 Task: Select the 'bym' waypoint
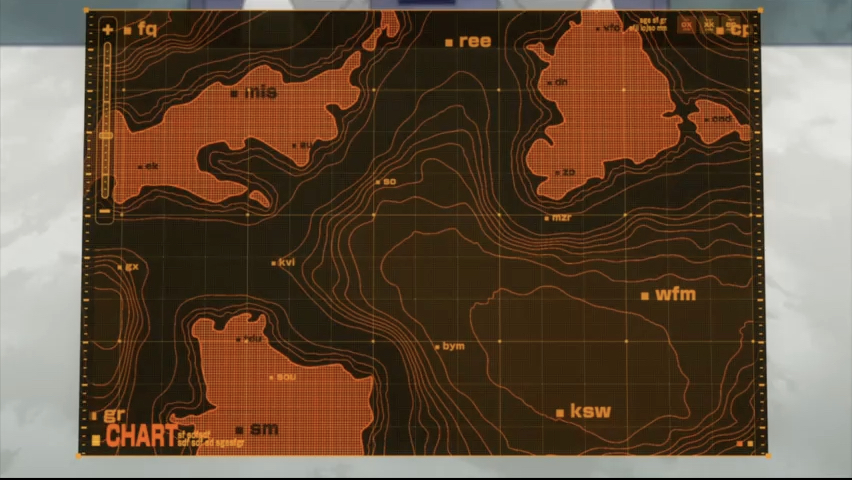coord(450,346)
